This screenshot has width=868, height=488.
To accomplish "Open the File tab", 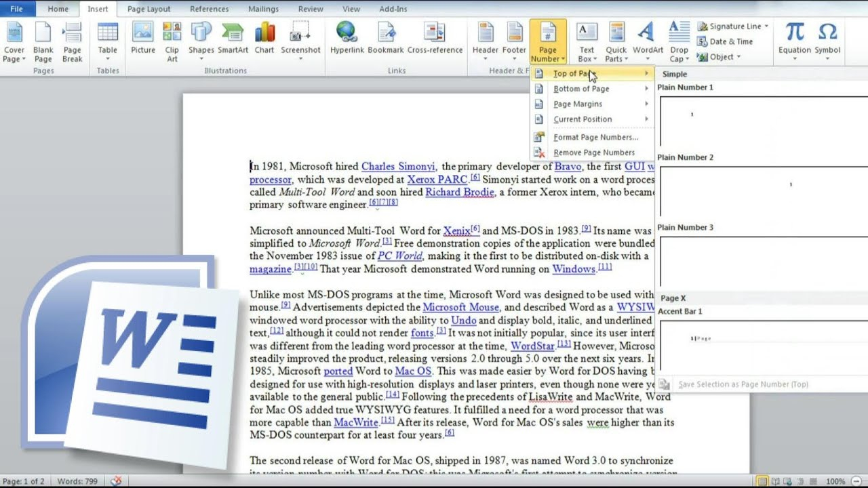I will 17,9.
